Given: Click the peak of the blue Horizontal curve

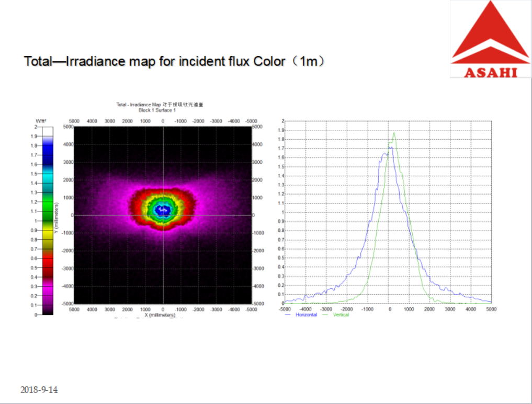Looking at the screenshot, I should tap(390, 148).
